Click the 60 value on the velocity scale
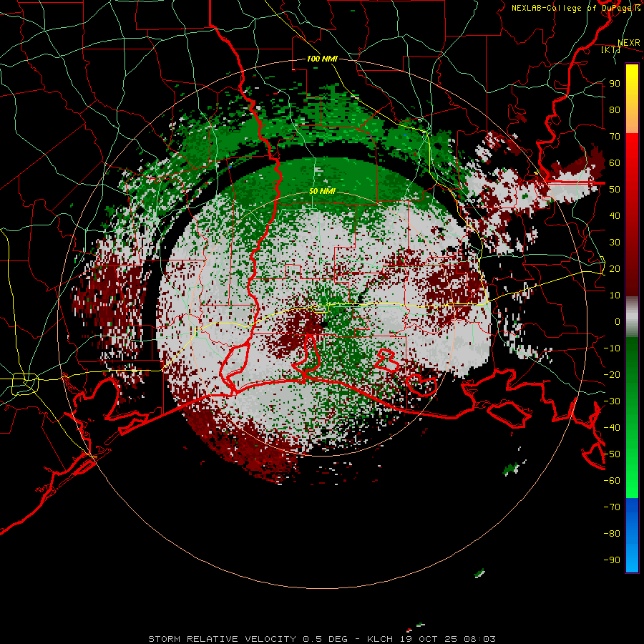 tap(615, 163)
